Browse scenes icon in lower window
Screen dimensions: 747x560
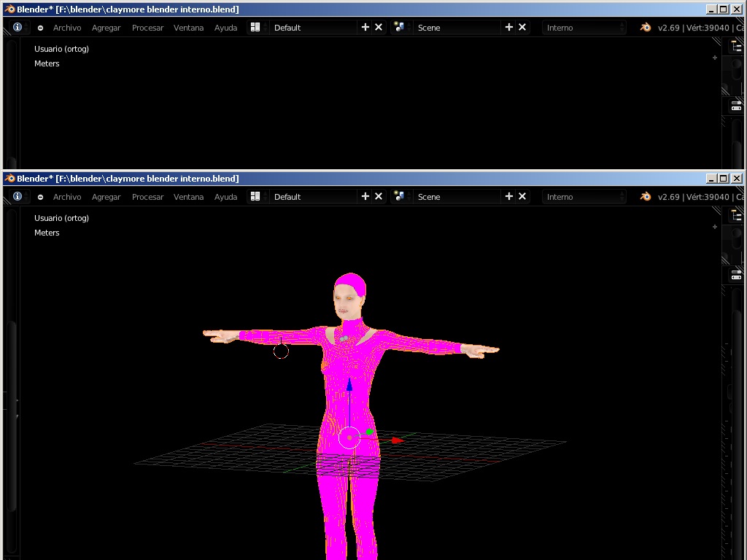(x=401, y=197)
